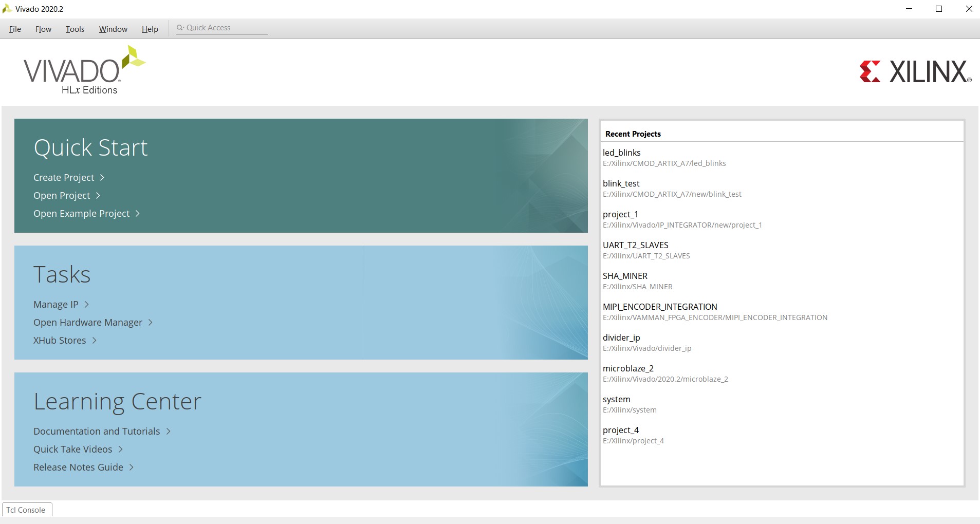Screen dimensions: 980x524
Task: Open the Help menu
Action: pyautogui.click(x=149, y=29)
